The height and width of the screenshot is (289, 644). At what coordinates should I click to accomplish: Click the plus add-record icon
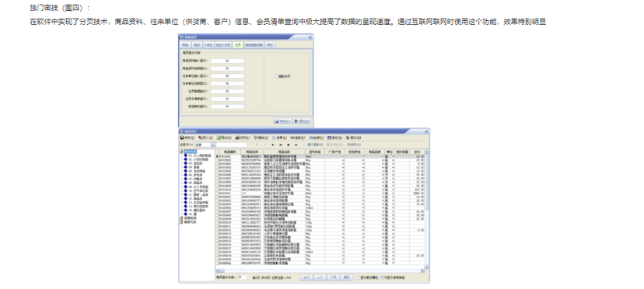[289, 145]
